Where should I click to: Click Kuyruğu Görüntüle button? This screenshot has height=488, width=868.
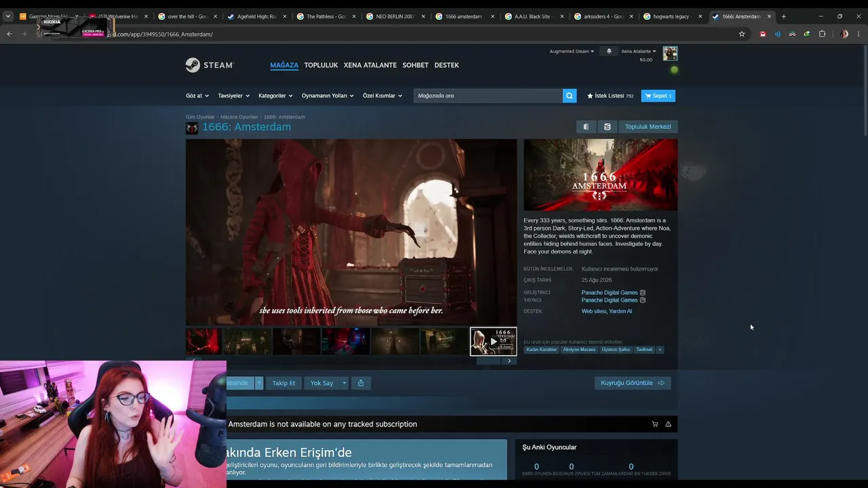(x=633, y=383)
